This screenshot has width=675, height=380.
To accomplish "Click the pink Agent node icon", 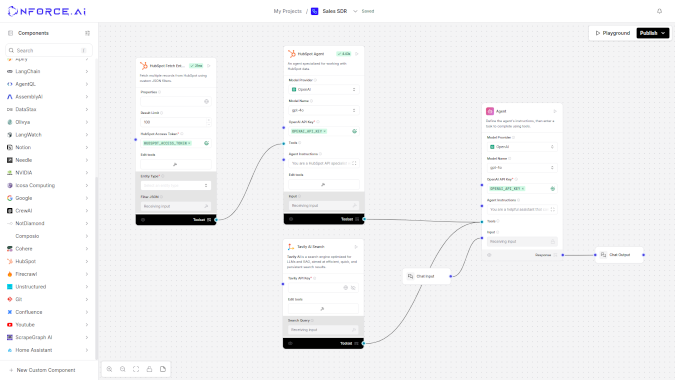I will [490, 111].
